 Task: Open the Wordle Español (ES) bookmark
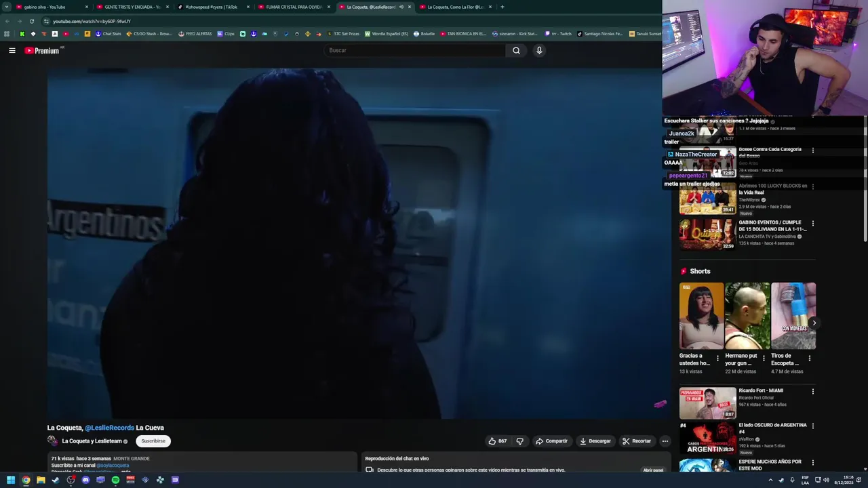tap(387, 34)
